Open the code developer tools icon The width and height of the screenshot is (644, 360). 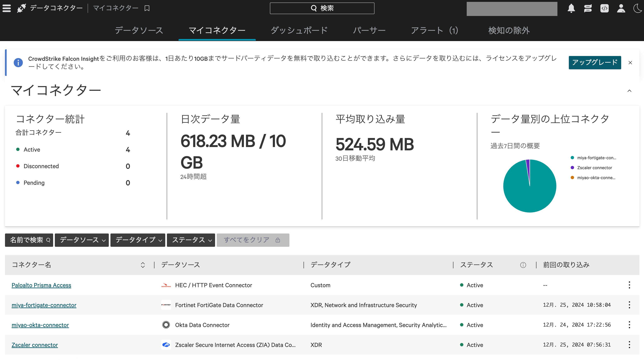tap(605, 8)
